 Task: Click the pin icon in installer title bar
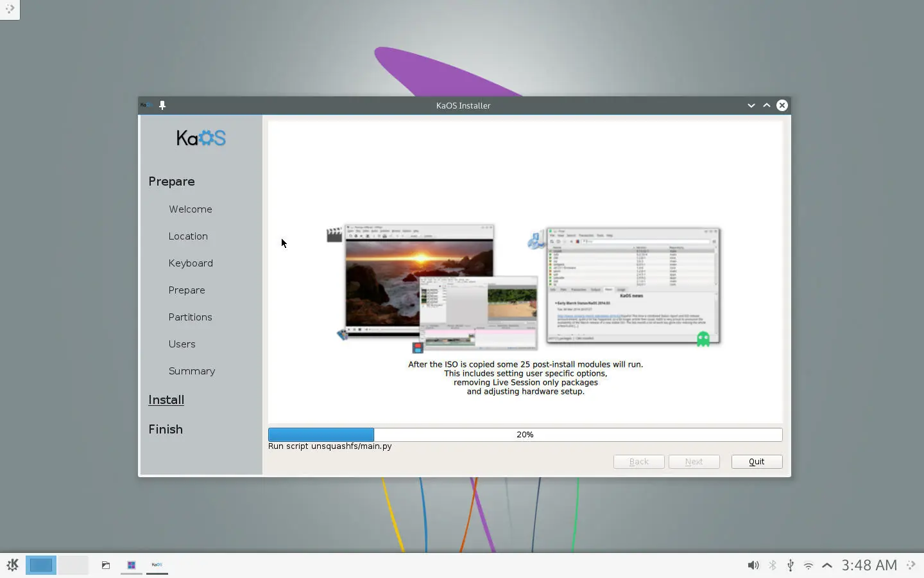click(x=162, y=105)
